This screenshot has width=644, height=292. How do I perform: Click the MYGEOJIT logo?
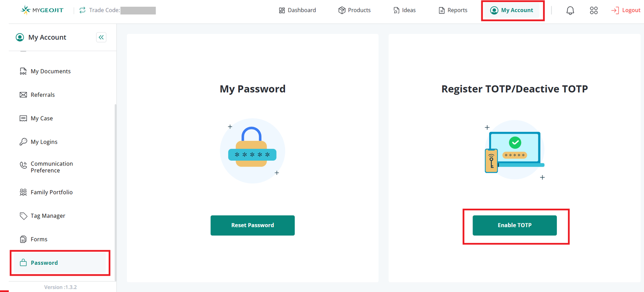pyautogui.click(x=42, y=10)
